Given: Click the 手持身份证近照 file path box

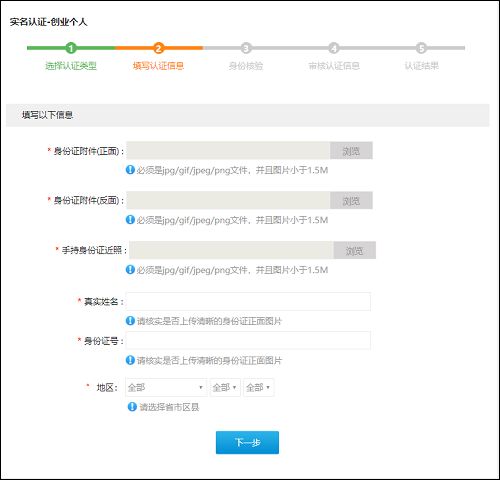Looking at the screenshot, I should (231, 250).
